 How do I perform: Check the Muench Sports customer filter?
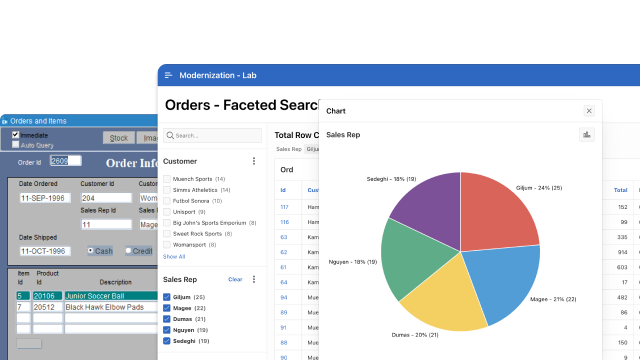167,179
